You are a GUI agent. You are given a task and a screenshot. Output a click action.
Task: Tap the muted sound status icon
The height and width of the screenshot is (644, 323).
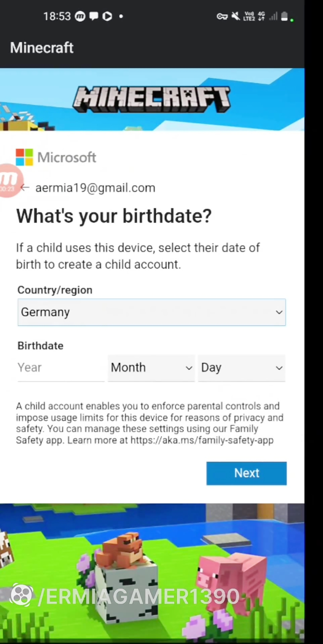click(x=236, y=16)
